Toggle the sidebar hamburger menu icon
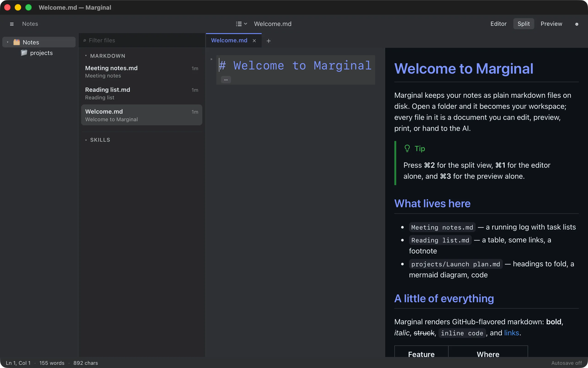The image size is (588, 368). click(x=12, y=24)
